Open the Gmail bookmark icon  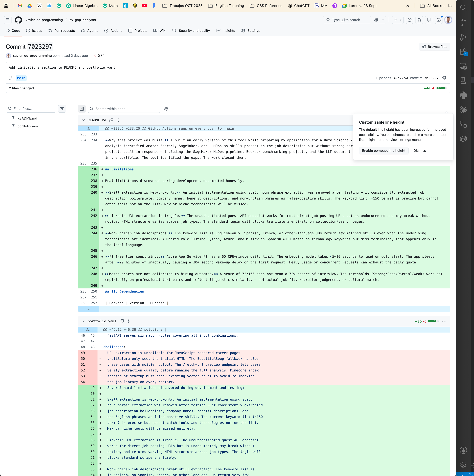pos(20,6)
